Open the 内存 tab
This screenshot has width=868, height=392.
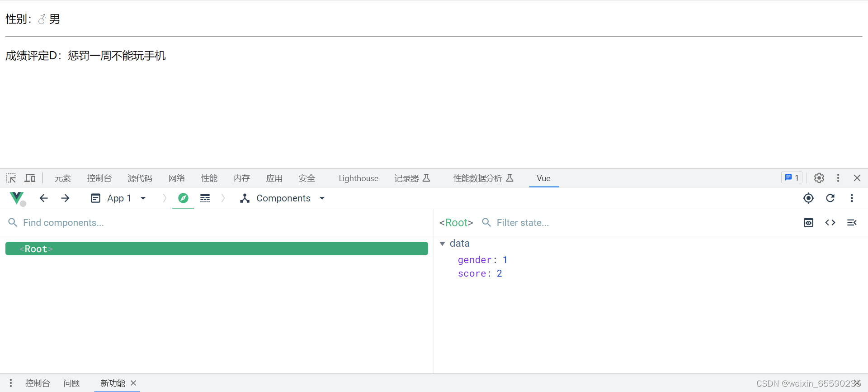click(x=242, y=178)
